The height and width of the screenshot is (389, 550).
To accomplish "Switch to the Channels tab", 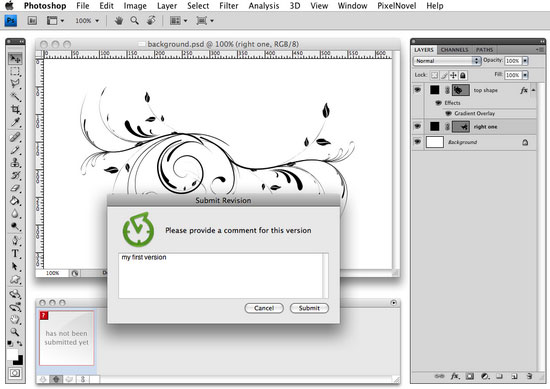I will 454,50.
